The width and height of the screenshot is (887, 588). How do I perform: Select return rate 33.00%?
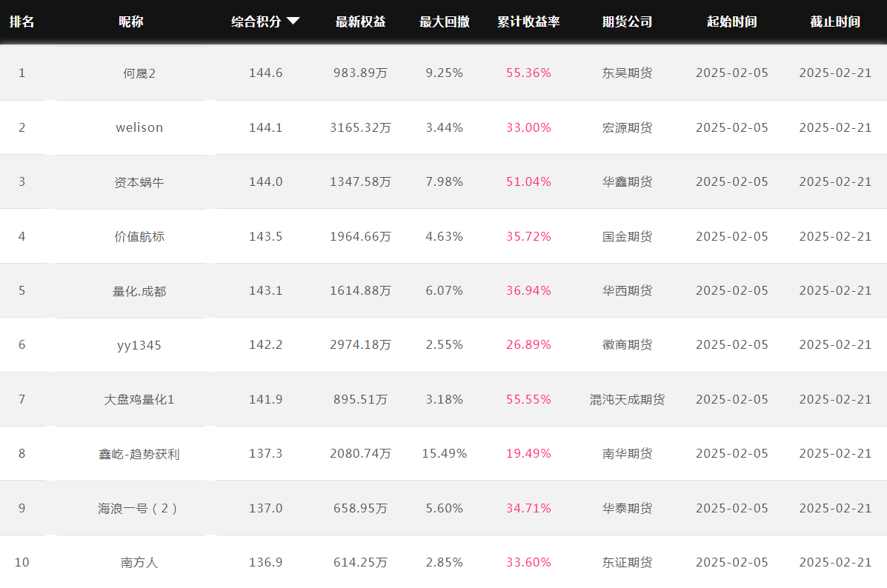(x=529, y=128)
